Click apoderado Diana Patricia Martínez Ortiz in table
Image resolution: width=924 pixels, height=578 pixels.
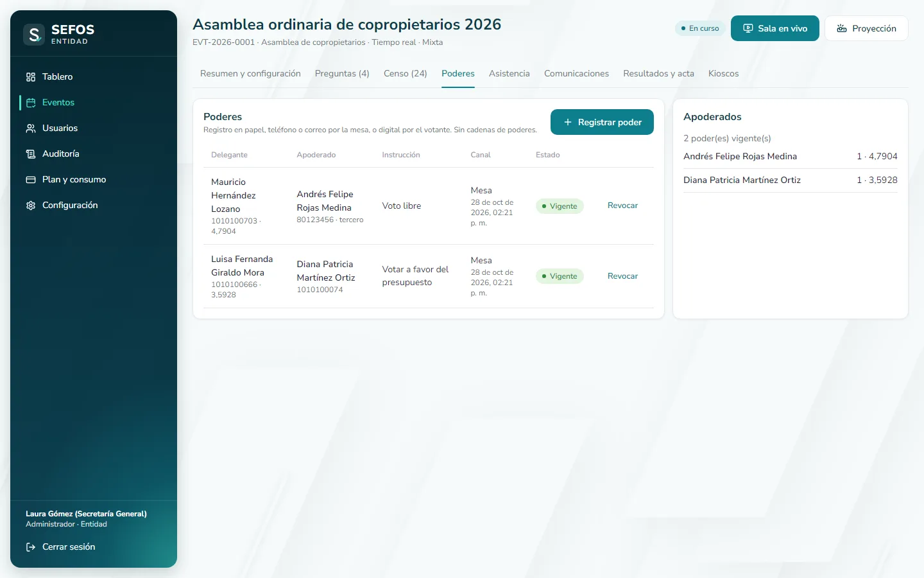tap(326, 271)
